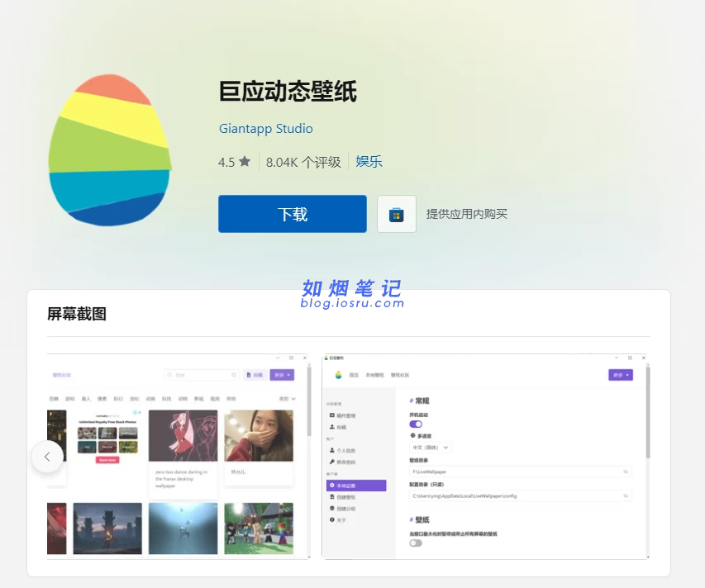Open the 娱乐 category link
This screenshot has width=705, height=588.
click(369, 162)
